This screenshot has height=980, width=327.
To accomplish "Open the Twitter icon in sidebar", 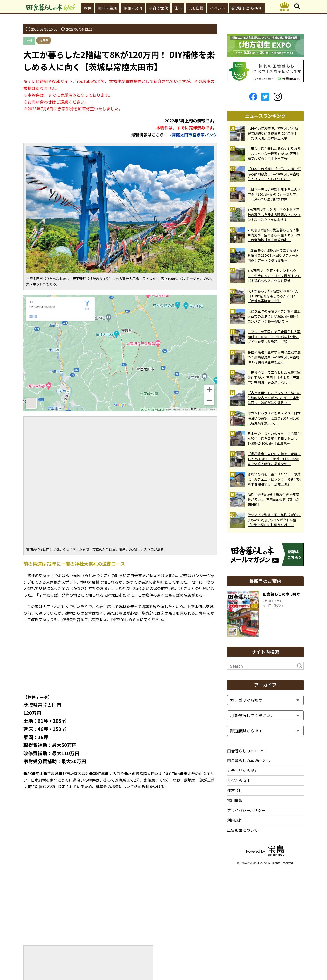I will coord(265,97).
